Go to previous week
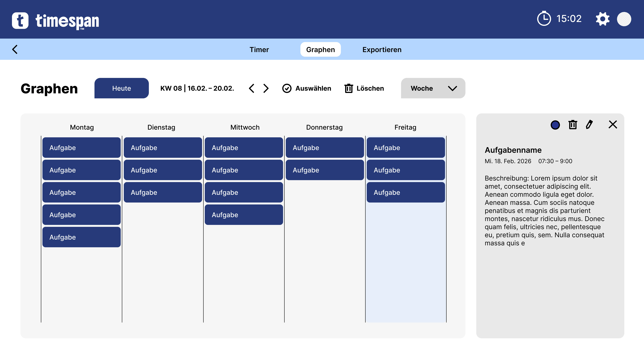The image size is (644, 363). (252, 88)
